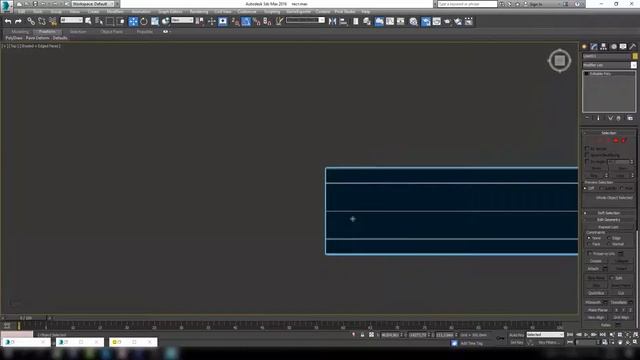Click the Redo arrow in main toolbar
Screen dimensions: 640x360
click(18, 21)
